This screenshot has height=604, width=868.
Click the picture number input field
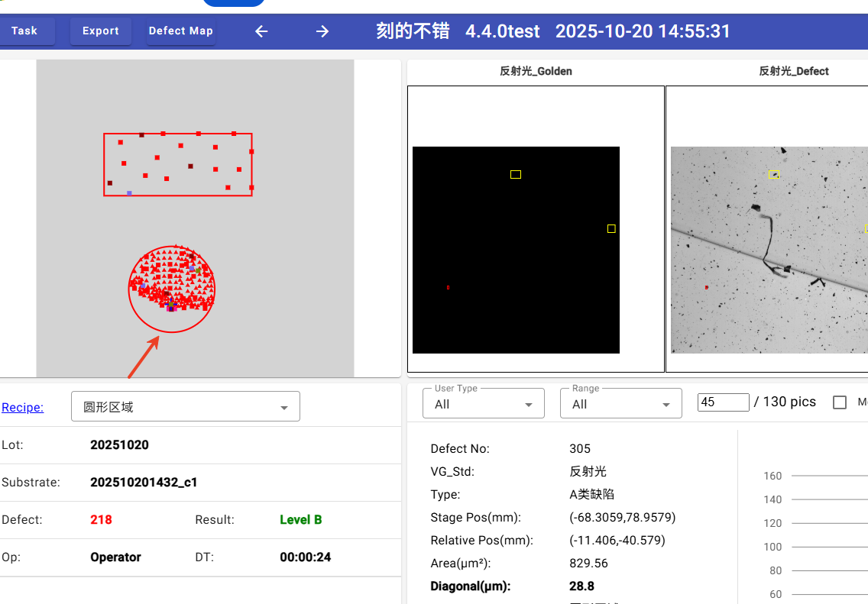723,402
